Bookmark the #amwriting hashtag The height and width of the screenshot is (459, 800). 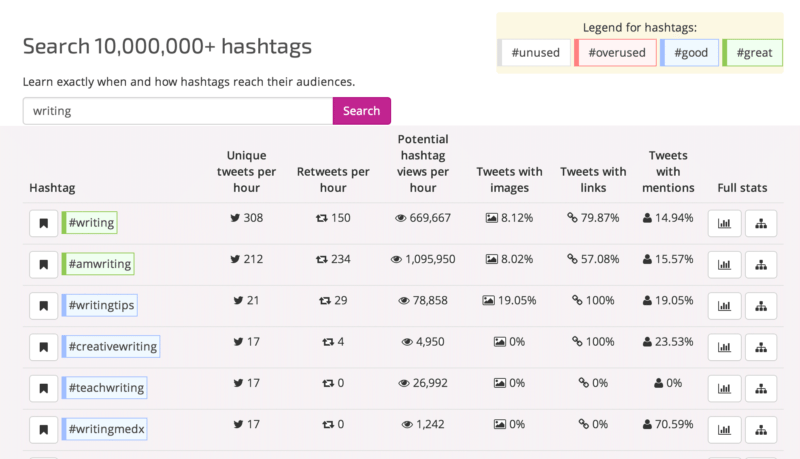[x=43, y=264]
